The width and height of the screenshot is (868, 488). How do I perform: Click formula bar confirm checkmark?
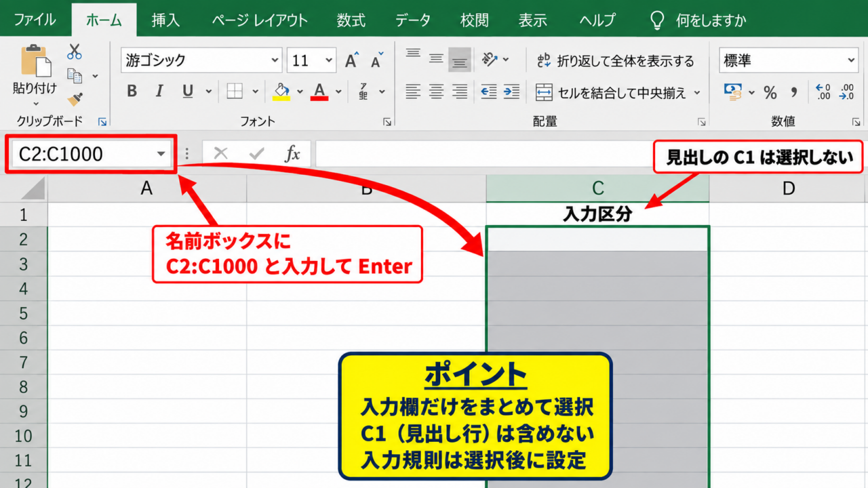tap(256, 154)
